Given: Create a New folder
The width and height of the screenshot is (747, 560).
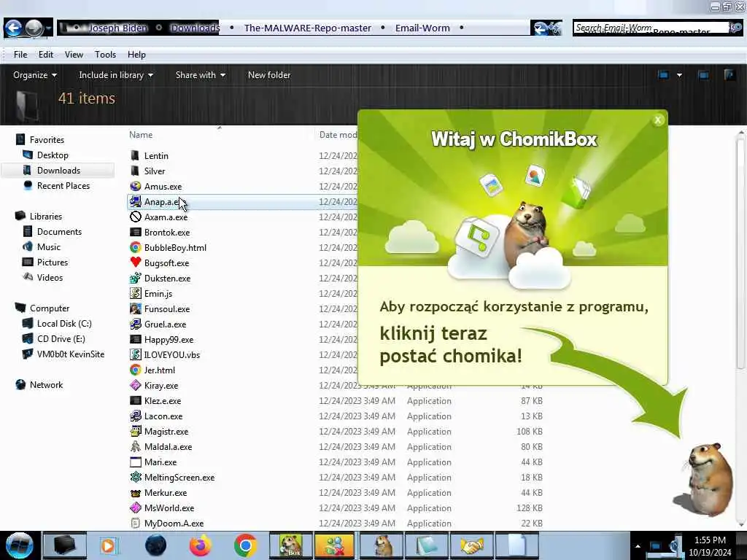Looking at the screenshot, I should (x=269, y=75).
